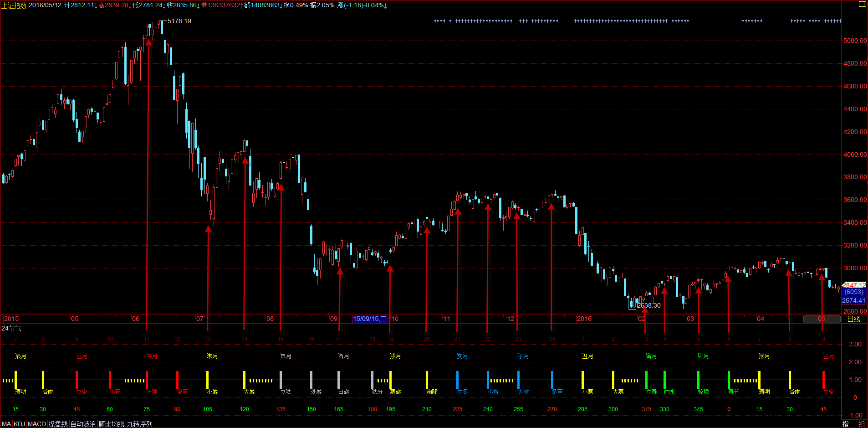Click the 指 button at bottom right
The image size is (868, 428).
point(845,424)
